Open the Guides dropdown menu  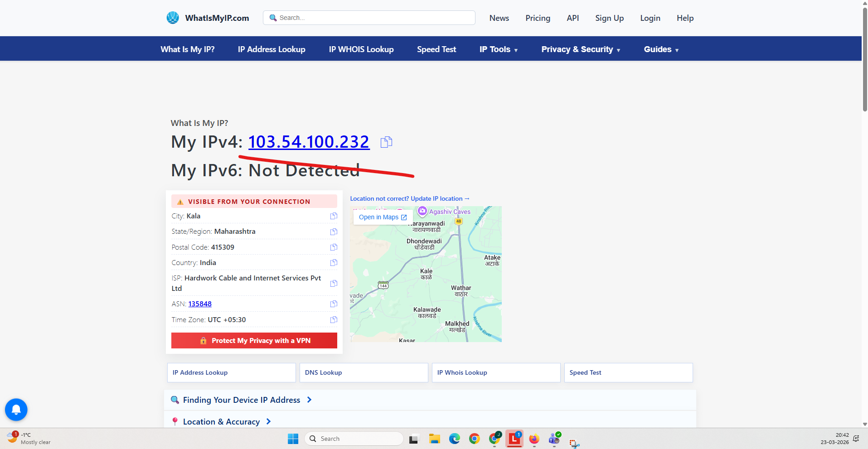(x=661, y=49)
